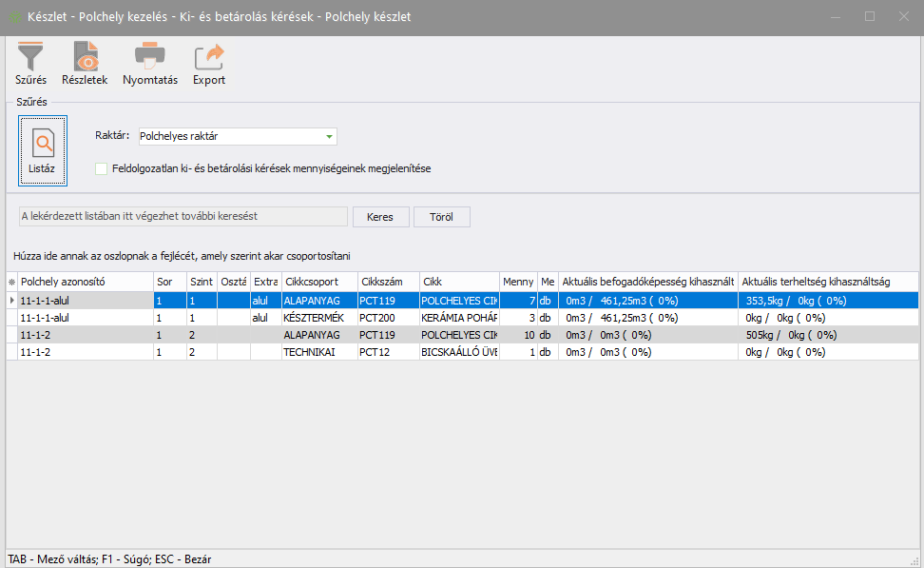Image resolution: width=924 pixels, height=568 pixels.
Task: Click the Export arrow icon
Action: 209,58
